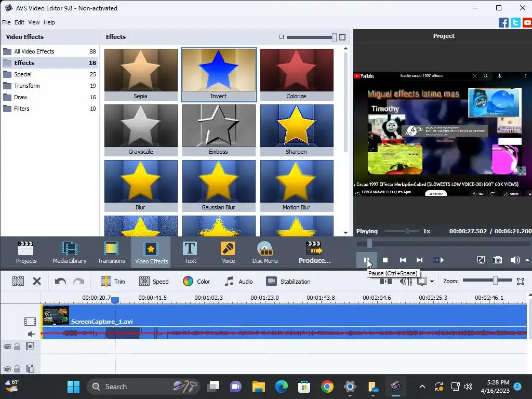Redo the last undone action

click(79, 281)
